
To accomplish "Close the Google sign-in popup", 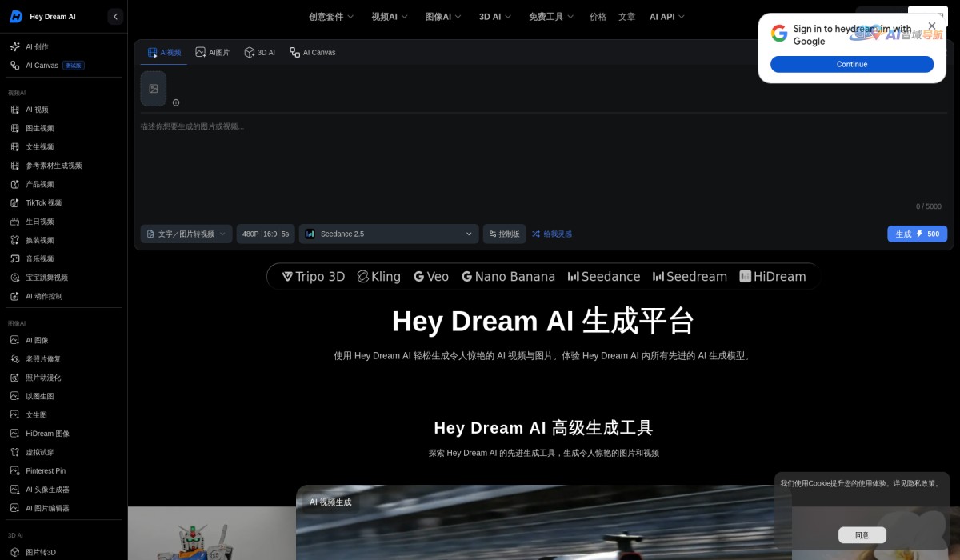I will pos(932,26).
